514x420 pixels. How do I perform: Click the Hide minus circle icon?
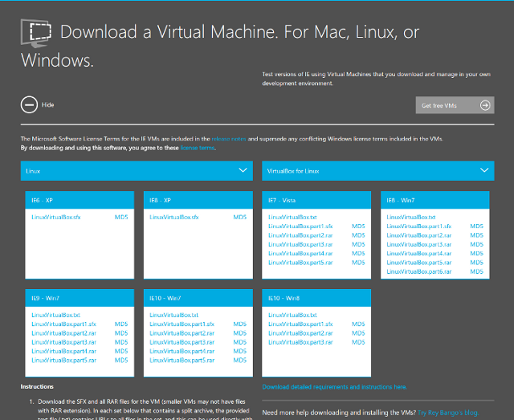click(29, 105)
